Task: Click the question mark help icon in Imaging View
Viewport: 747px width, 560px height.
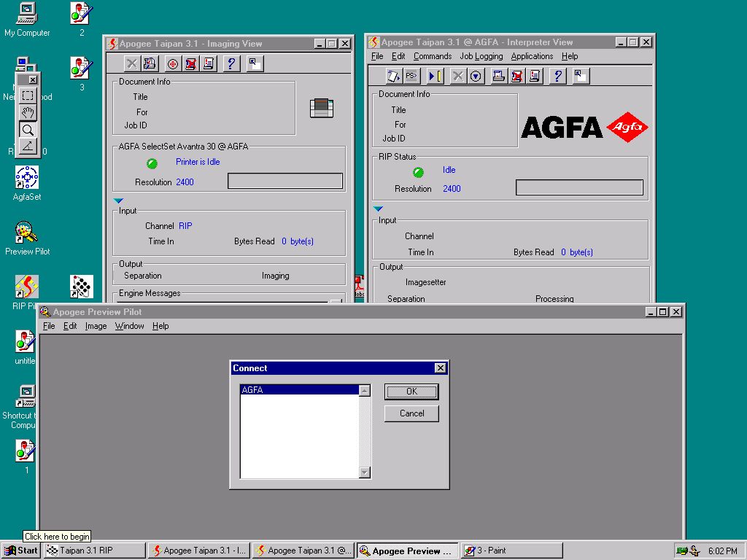Action: (231, 63)
